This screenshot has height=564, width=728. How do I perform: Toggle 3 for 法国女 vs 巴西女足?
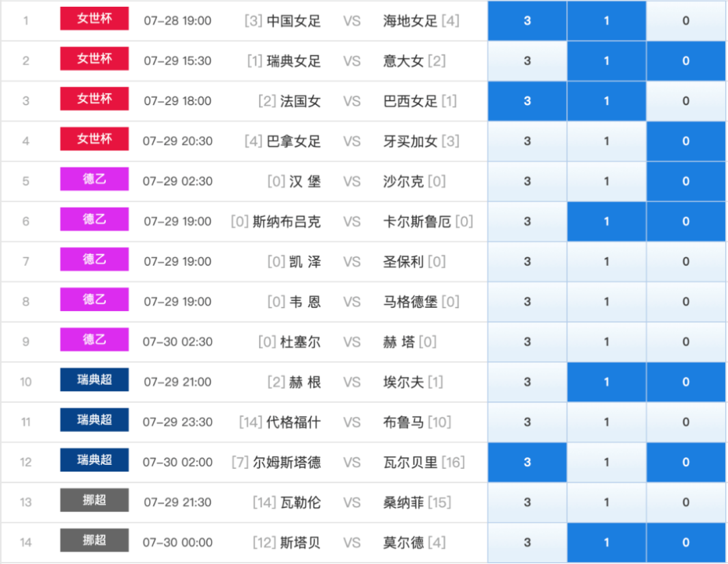point(527,100)
